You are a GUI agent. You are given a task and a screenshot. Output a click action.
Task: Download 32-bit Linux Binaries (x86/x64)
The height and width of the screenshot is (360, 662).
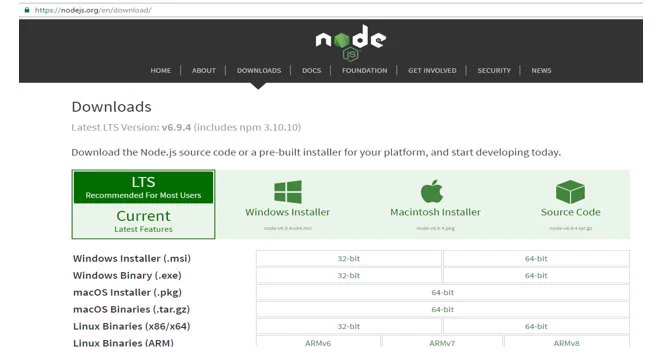pyautogui.click(x=349, y=326)
